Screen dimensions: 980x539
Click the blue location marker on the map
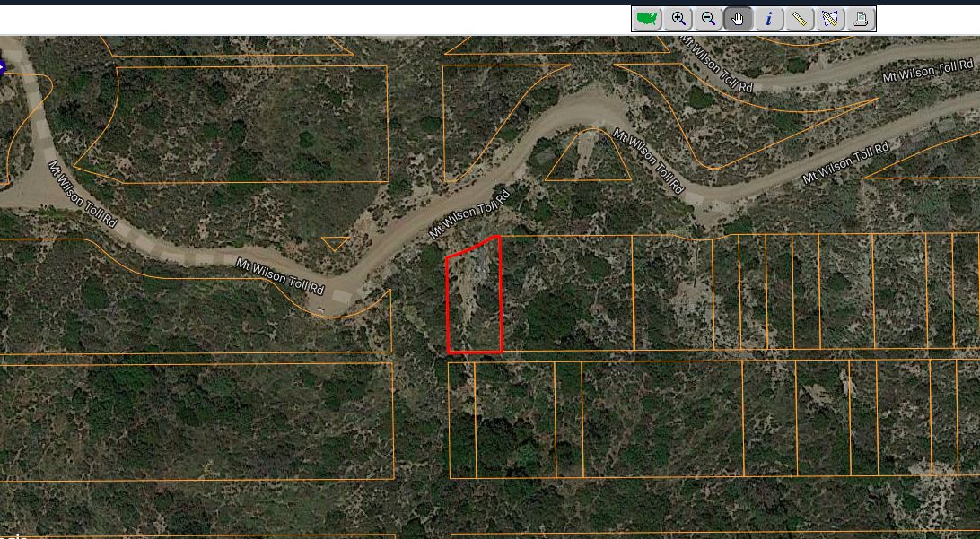(3, 66)
